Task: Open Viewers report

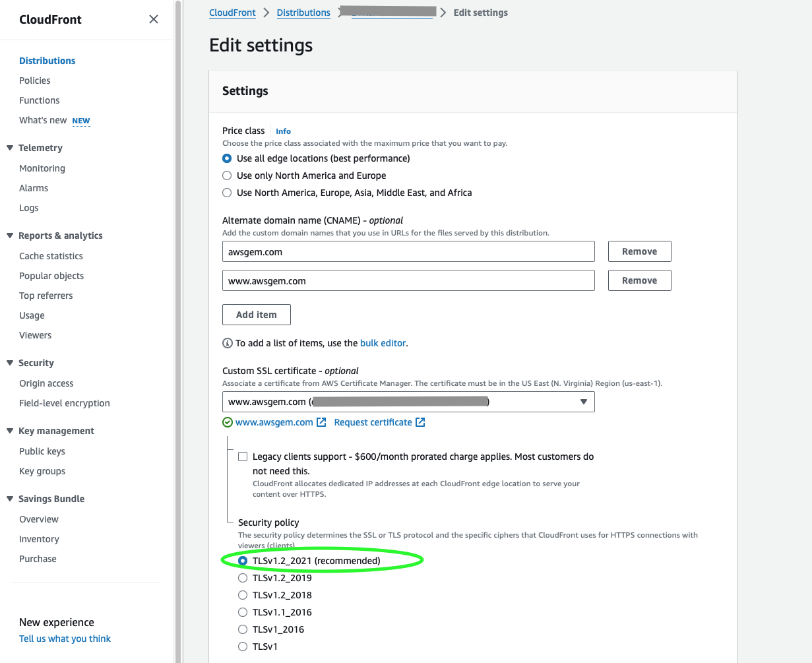Action: point(35,335)
